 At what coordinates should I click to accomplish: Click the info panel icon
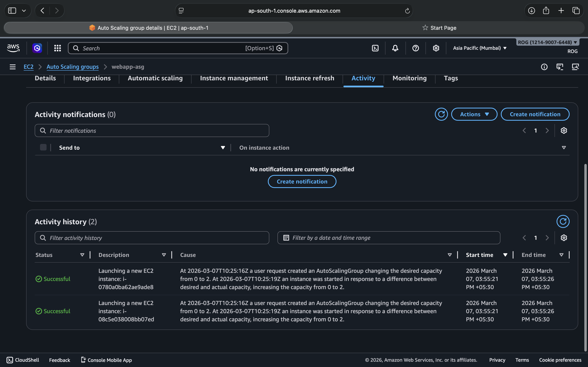[x=544, y=67]
